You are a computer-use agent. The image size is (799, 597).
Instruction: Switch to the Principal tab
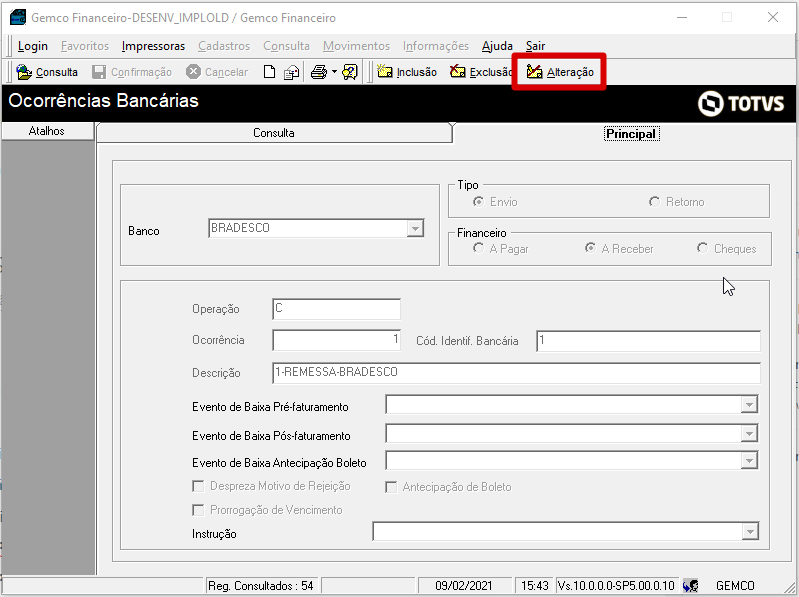[x=632, y=133]
